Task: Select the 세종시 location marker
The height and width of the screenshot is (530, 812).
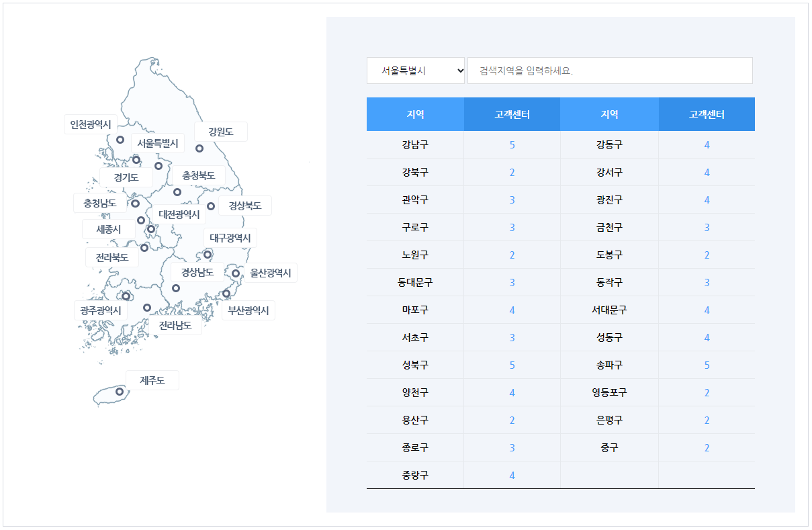Action: (140, 220)
